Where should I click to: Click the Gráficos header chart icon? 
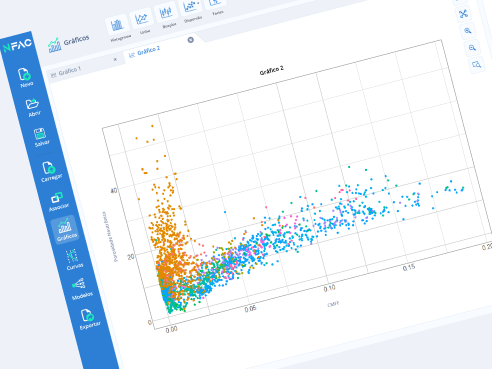click(x=54, y=45)
